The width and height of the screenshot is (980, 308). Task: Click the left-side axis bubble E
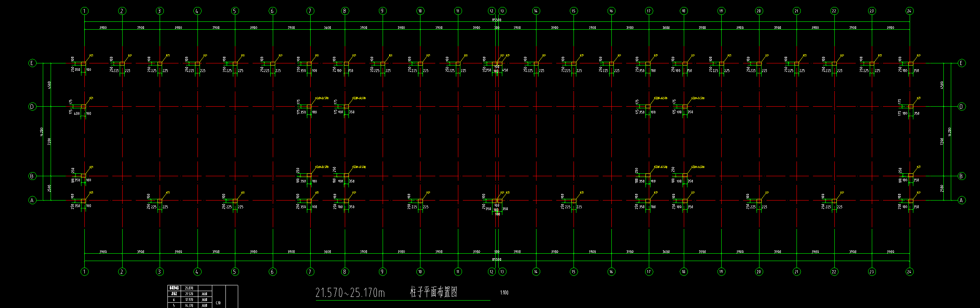(x=32, y=63)
